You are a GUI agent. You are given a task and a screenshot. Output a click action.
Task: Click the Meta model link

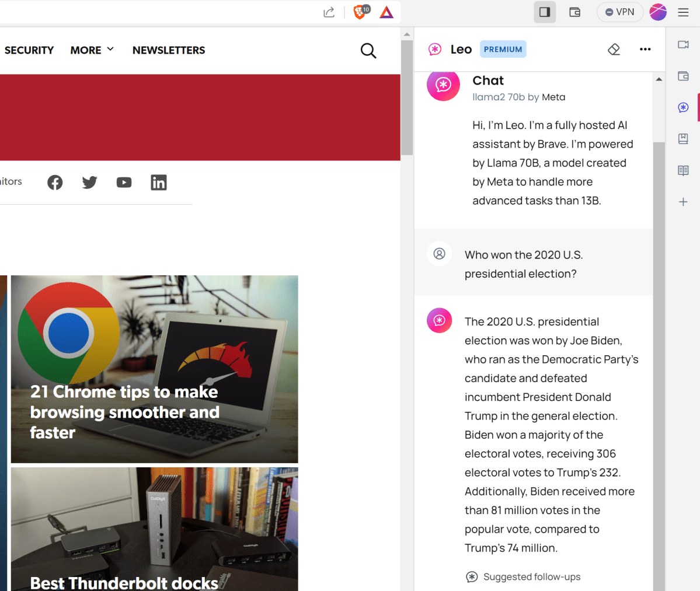pyautogui.click(x=553, y=97)
